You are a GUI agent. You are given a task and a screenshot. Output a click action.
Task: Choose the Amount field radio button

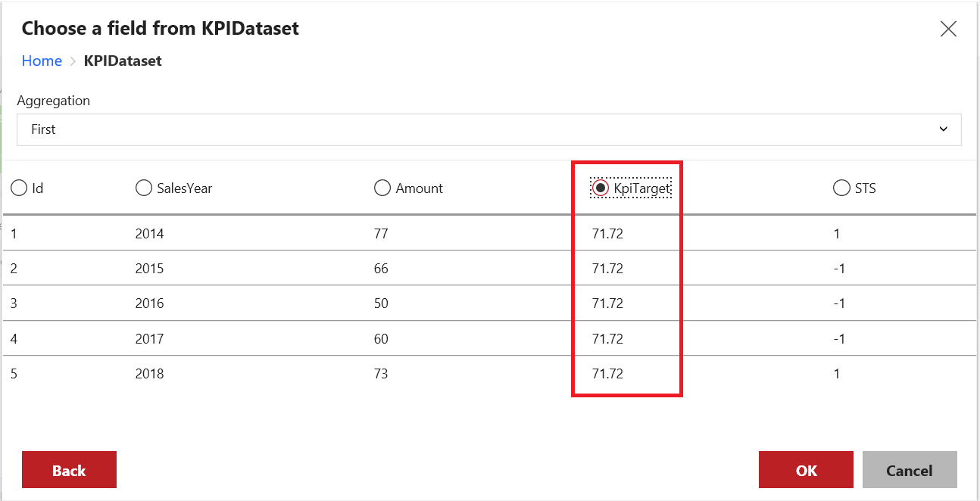click(382, 188)
